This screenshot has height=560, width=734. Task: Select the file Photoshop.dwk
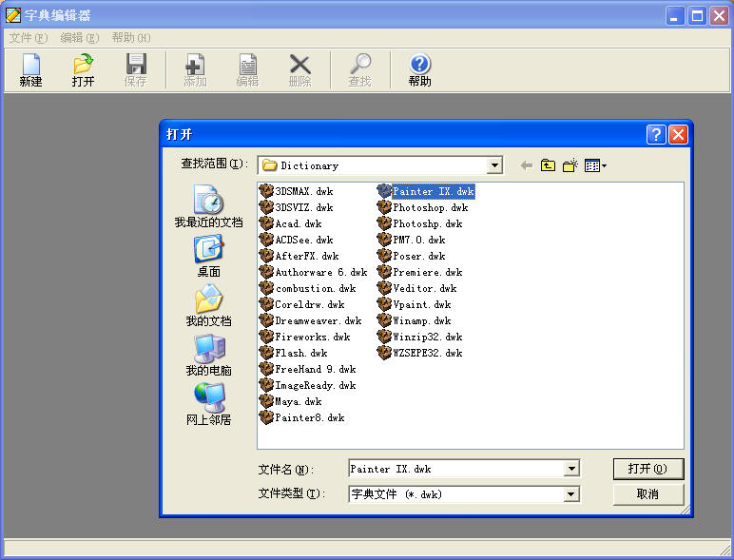click(423, 207)
